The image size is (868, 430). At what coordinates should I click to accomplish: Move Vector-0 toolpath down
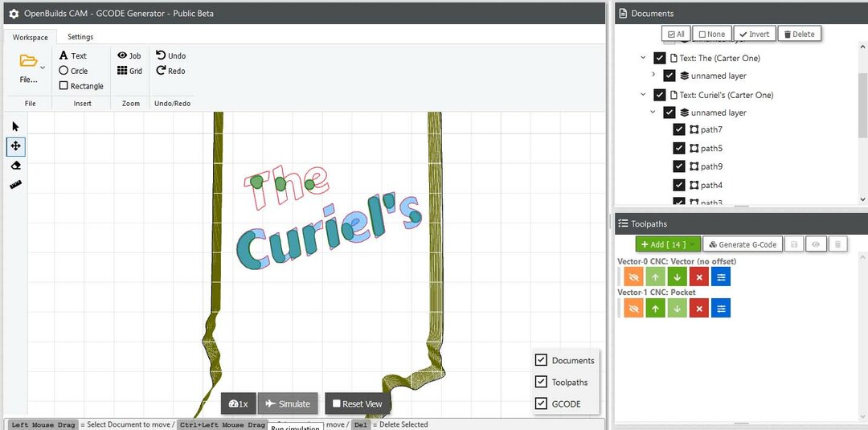[677, 277]
